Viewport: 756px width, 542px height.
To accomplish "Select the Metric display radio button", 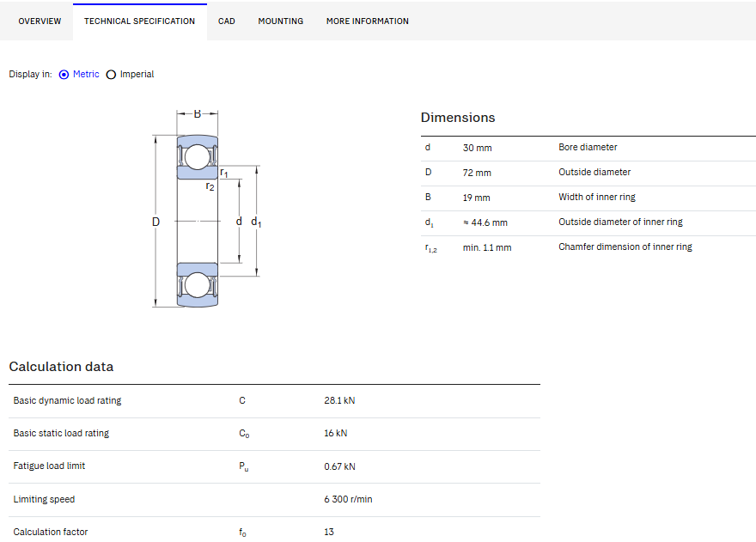I will click(x=64, y=75).
